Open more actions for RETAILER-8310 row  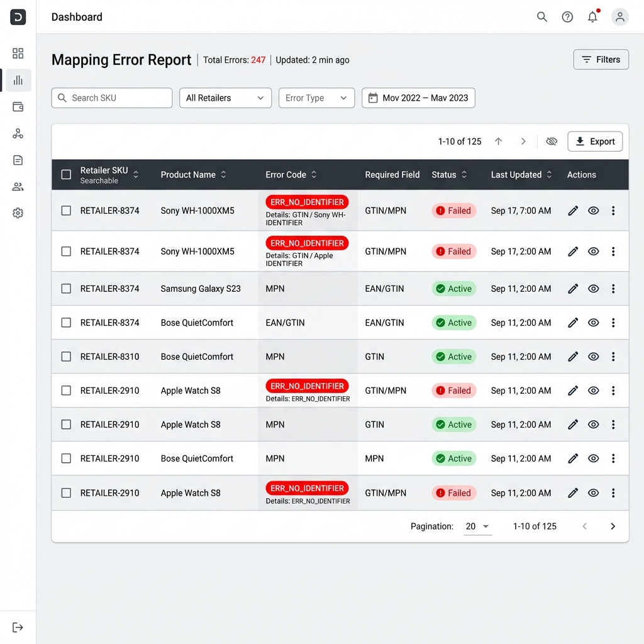tap(613, 357)
